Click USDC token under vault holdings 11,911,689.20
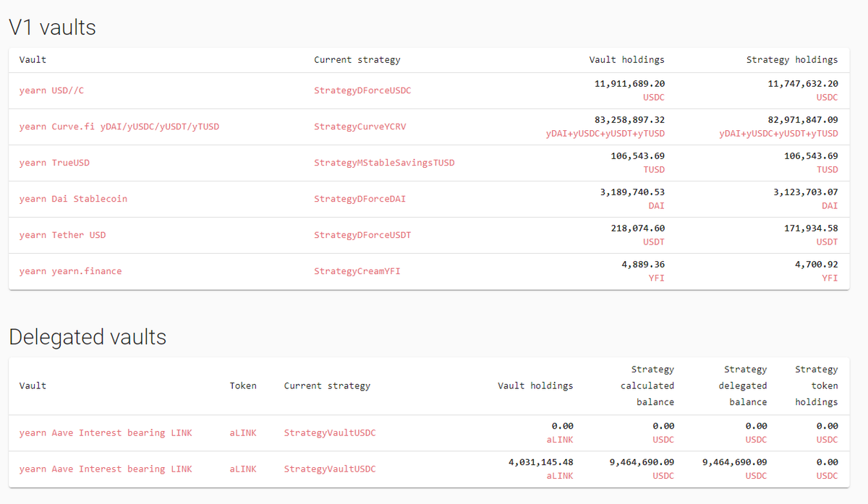The width and height of the screenshot is (868, 504). (653, 97)
